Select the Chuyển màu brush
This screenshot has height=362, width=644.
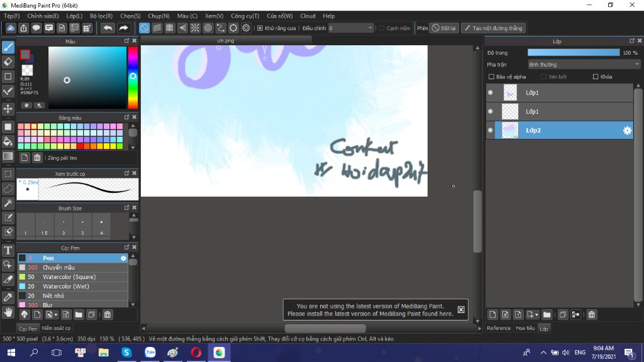click(73, 268)
